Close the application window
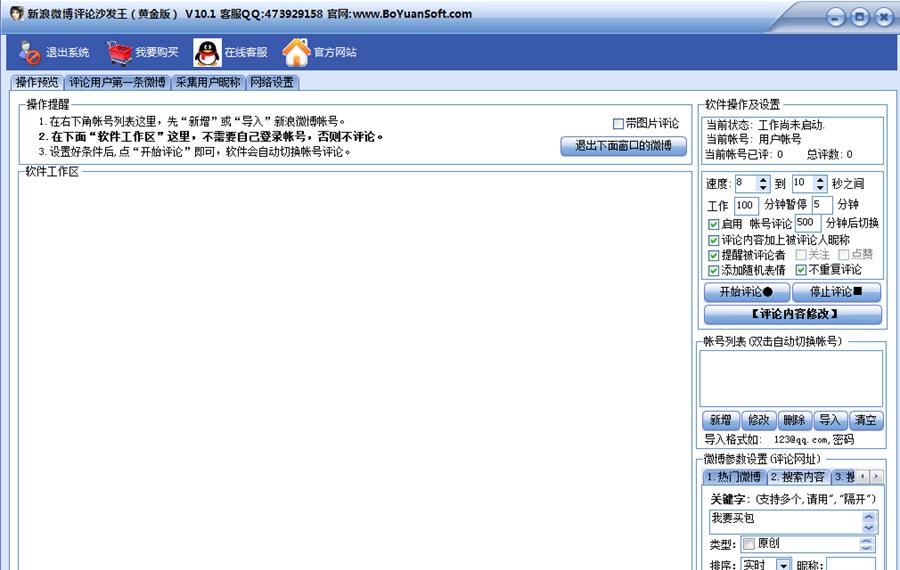The image size is (900, 570). 883,18
